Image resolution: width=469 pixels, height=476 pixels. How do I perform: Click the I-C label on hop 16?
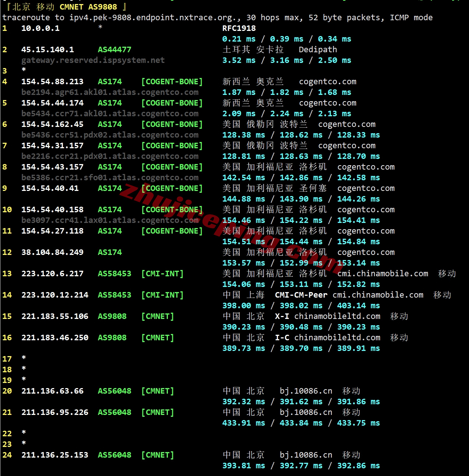tap(282, 338)
